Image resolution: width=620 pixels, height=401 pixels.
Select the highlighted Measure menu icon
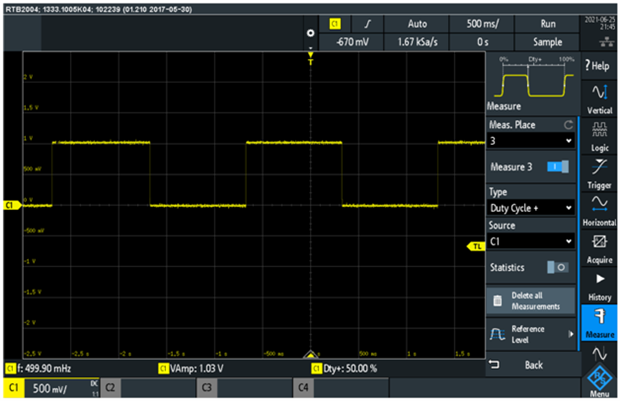tap(599, 323)
